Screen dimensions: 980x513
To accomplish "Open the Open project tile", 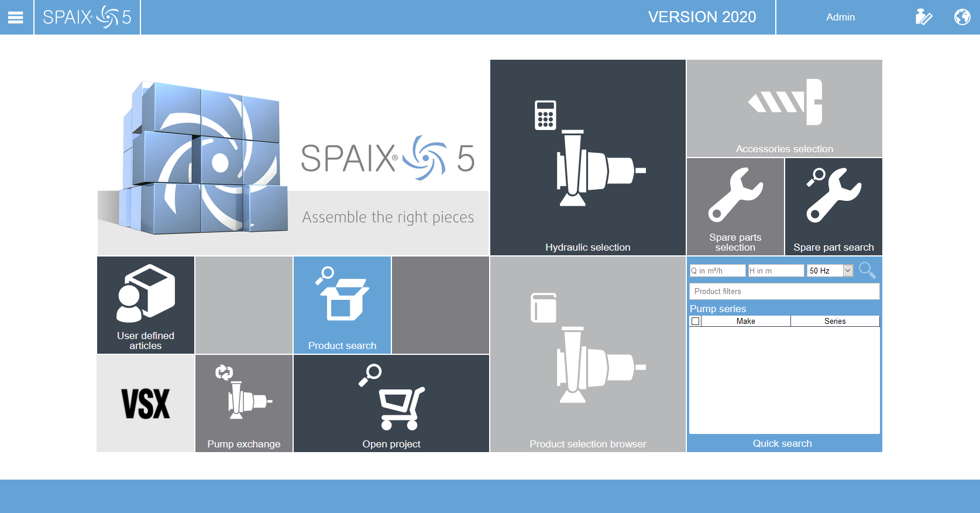I will coord(391,403).
